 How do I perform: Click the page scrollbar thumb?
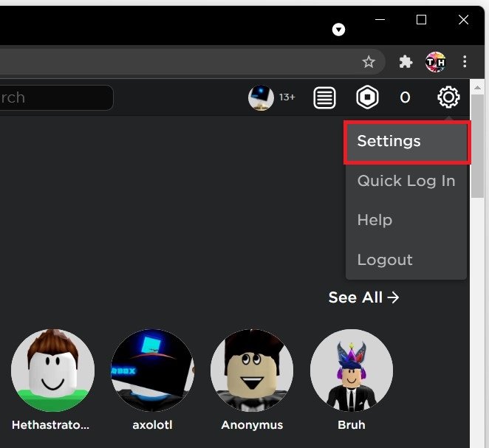477,146
